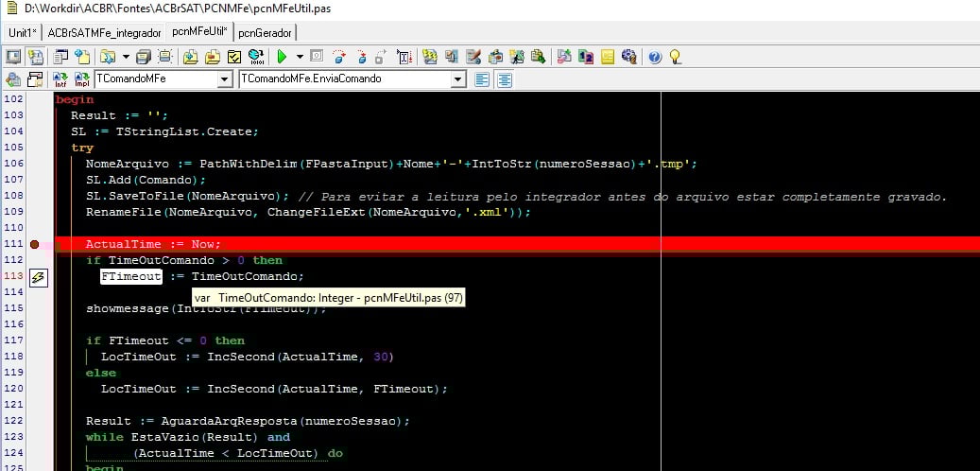This screenshot has height=471, width=980.
Task: Select the pcnMFeUtil* tab
Action: point(200,31)
